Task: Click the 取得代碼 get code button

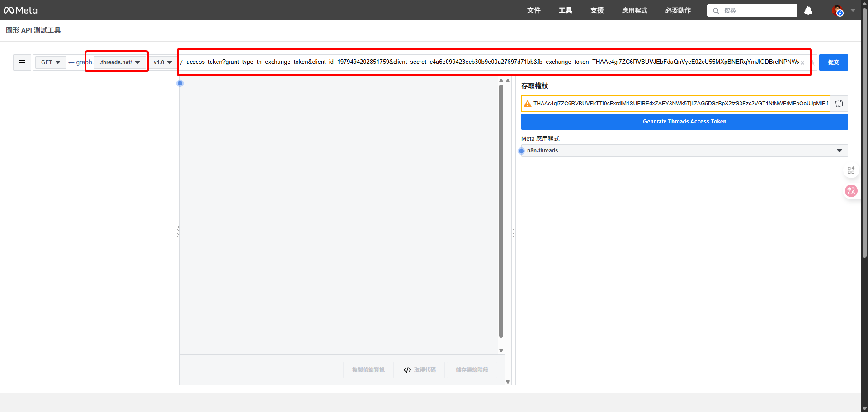Action: pos(420,370)
